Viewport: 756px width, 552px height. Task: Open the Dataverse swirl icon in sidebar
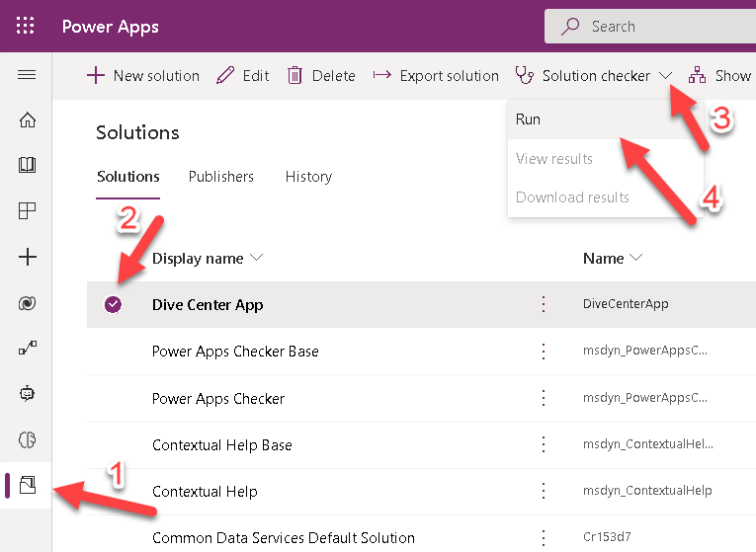click(27, 303)
